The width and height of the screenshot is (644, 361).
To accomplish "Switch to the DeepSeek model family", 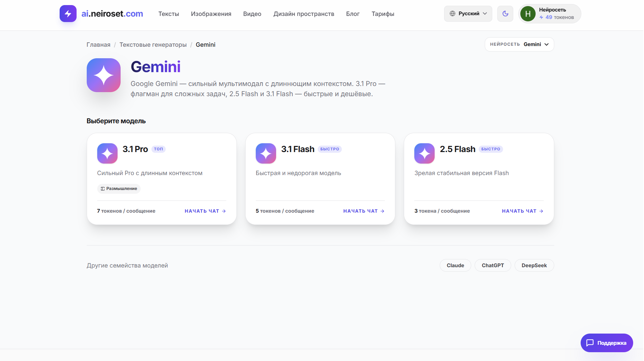I will pyautogui.click(x=534, y=266).
